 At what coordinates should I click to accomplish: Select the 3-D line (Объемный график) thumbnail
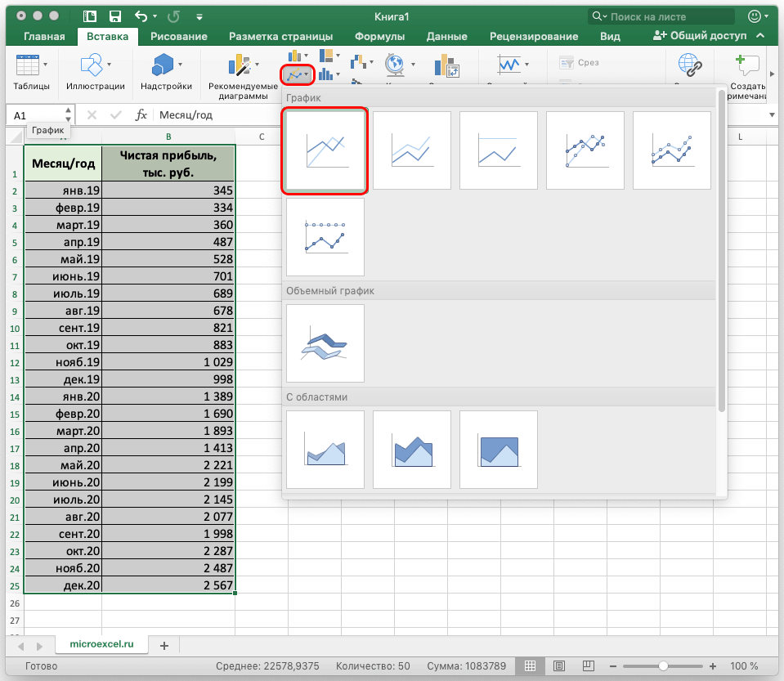(x=325, y=343)
